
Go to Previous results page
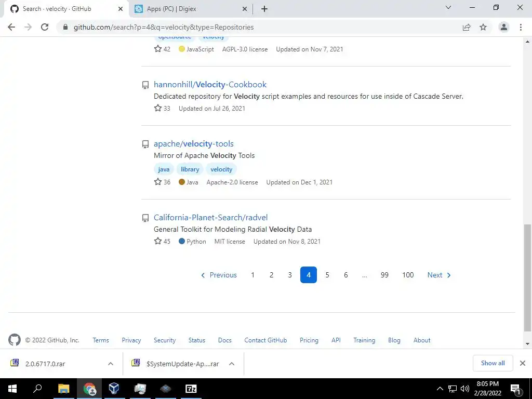coord(219,275)
